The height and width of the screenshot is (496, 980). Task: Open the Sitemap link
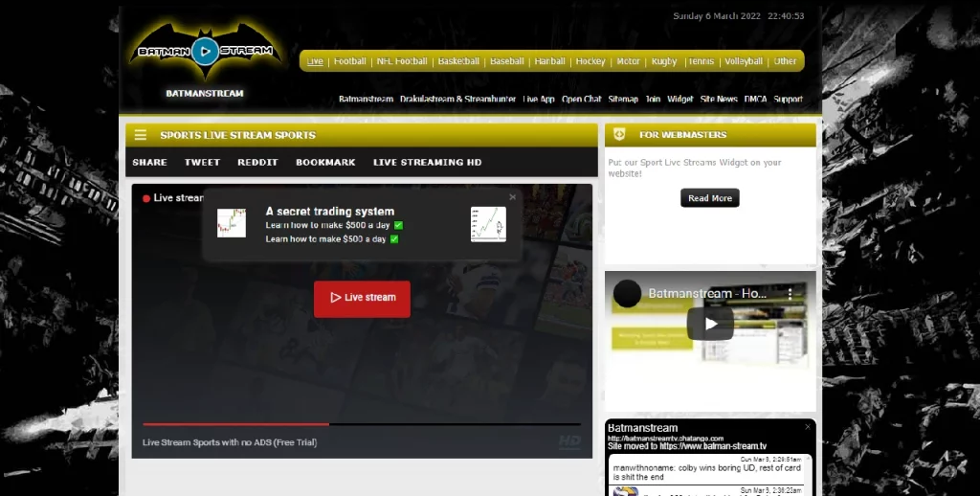pos(623,99)
